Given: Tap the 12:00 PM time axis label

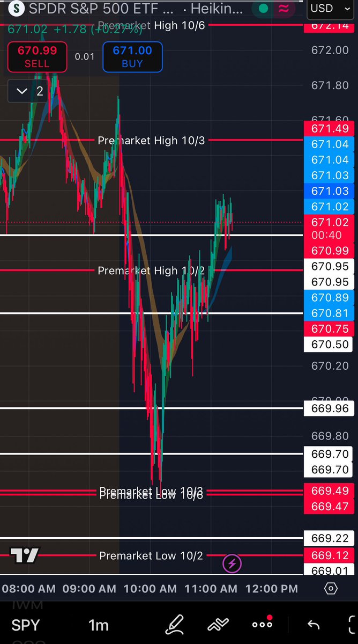Looking at the screenshot, I should tap(272, 589).
